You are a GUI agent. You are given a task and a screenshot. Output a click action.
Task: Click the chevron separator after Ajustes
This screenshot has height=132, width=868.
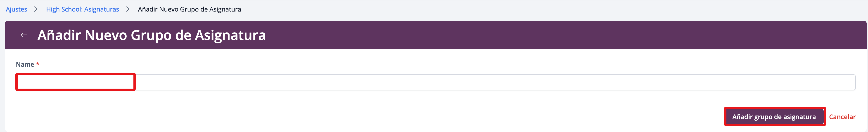click(x=36, y=9)
